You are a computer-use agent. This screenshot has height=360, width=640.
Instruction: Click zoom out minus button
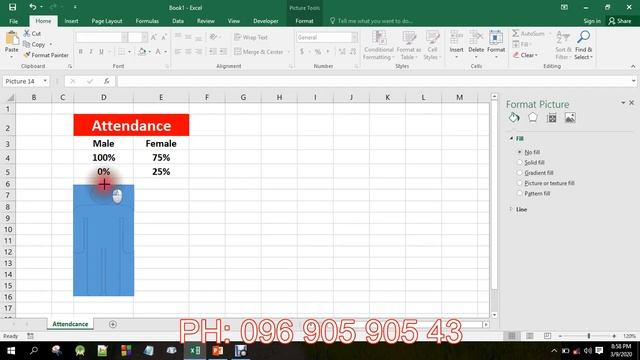(560, 336)
